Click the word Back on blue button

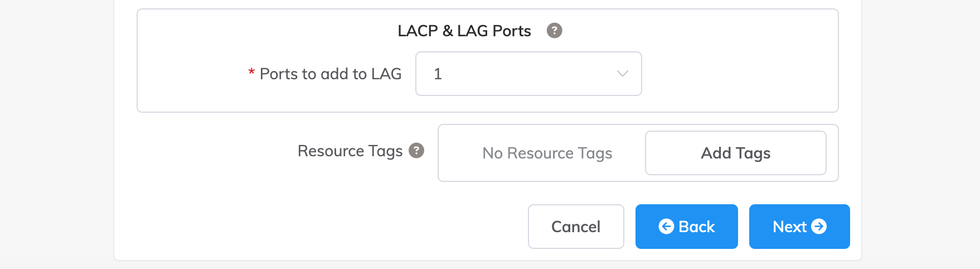(x=696, y=227)
